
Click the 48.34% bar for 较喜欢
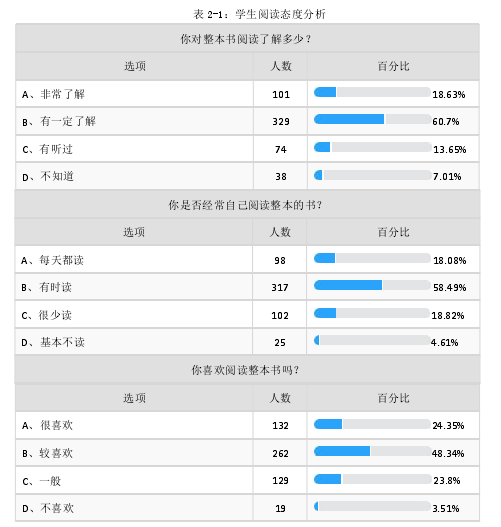tap(372, 451)
